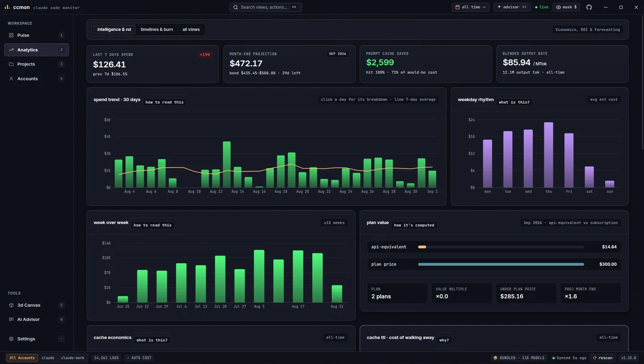
Task: Open week over week how to read this
Action: [x=153, y=225]
